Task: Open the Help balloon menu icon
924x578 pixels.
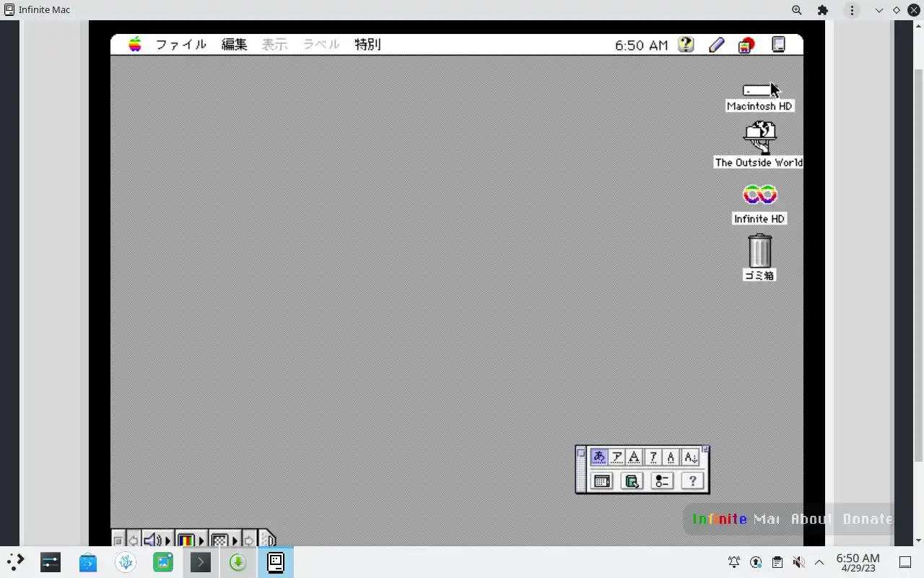Action: 686,45
